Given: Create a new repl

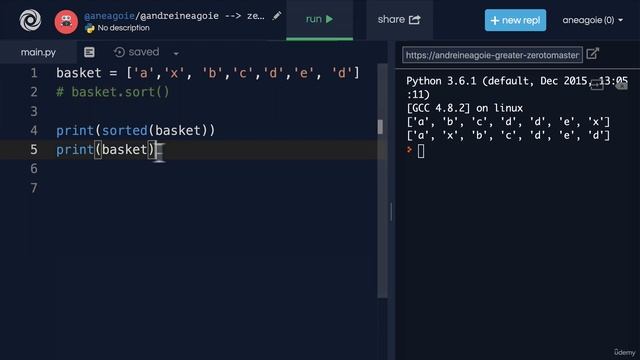Looking at the screenshot, I should click(x=515, y=20).
